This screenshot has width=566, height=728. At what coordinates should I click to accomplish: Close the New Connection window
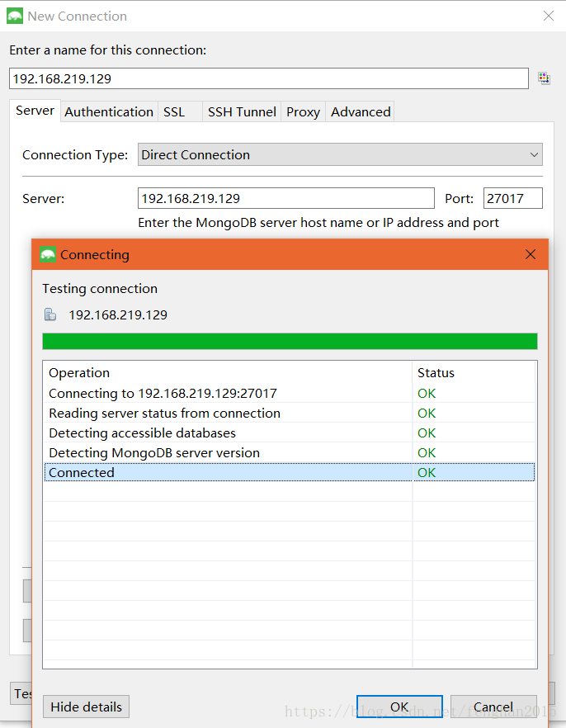[x=549, y=16]
